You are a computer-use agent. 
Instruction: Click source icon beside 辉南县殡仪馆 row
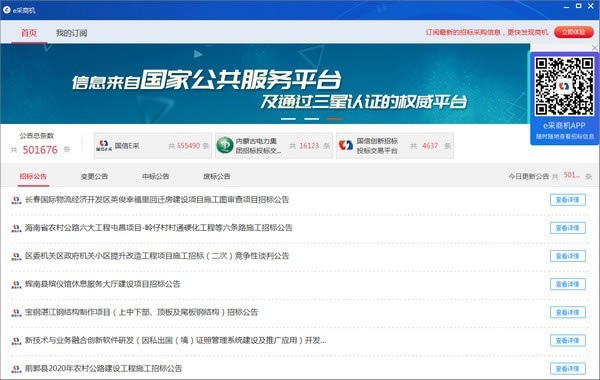(x=16, y=285)
